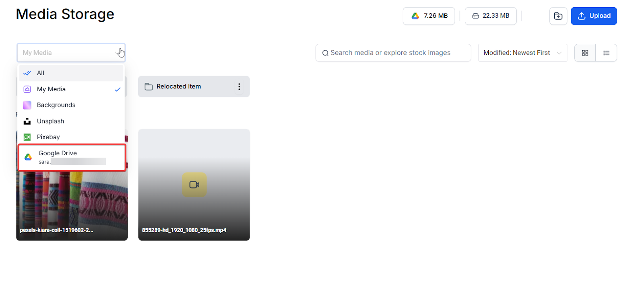This screenshot has height=294, width=644.
Task: Click the My Media source dropdown field
Action: point(71,53)
